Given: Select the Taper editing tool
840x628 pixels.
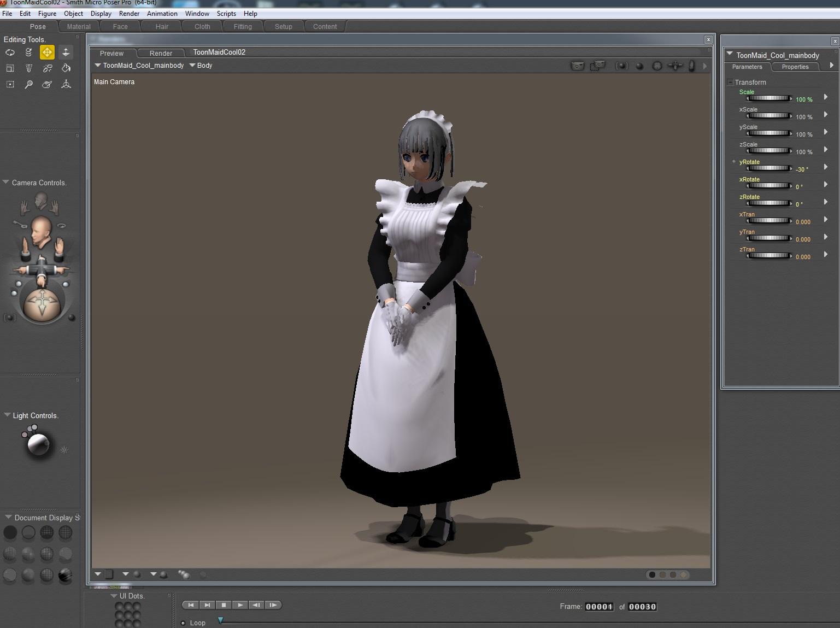Looking at the screenshot, I should pyautogui.click(x=28, y=68).
